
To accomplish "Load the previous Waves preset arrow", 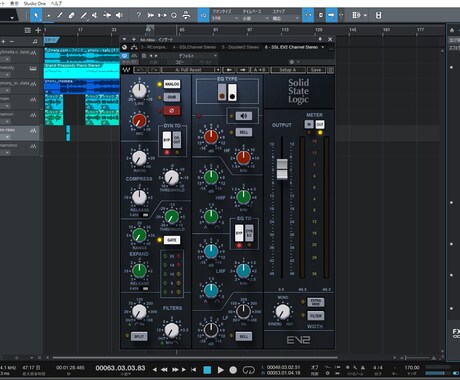I will tap(229, 70).
